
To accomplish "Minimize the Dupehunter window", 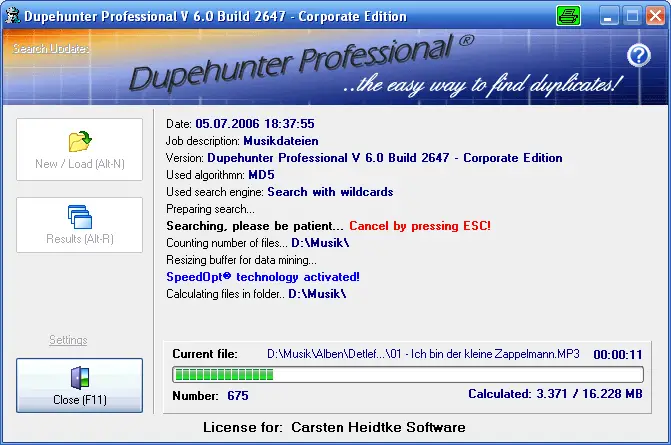I will click(608, 16).
